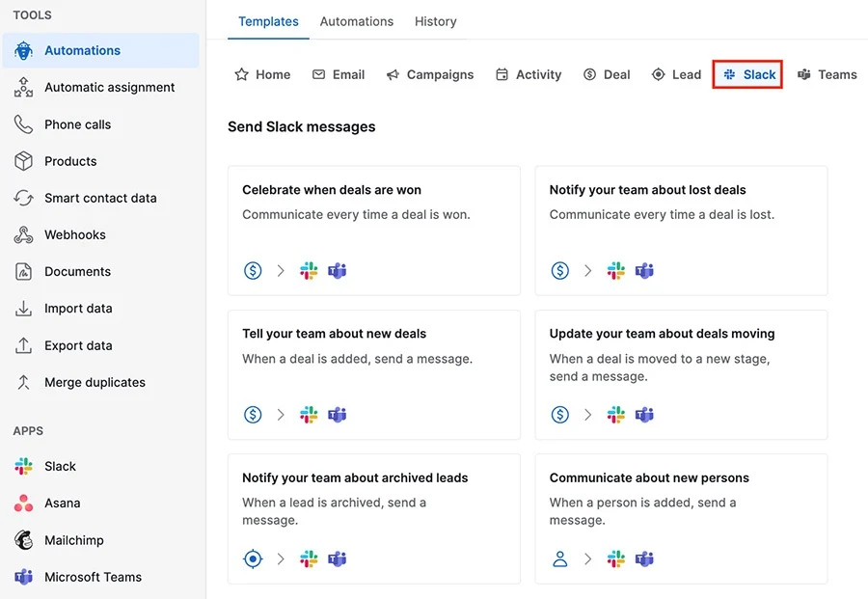The width and height of the screenshot is (868, 599).
Task: Click the Activity calendar icon
Action: [502, 74]
